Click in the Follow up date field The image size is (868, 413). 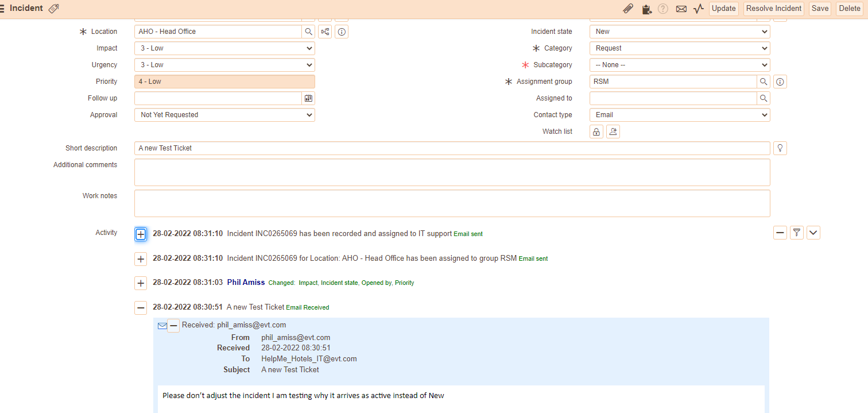[218, 98]
